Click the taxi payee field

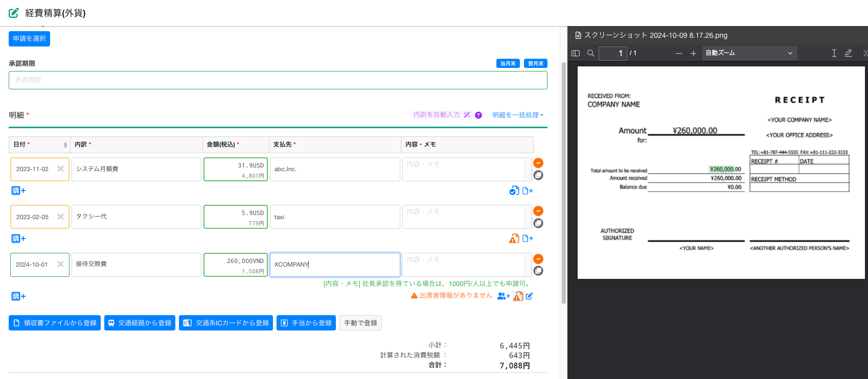pos(335,217)
